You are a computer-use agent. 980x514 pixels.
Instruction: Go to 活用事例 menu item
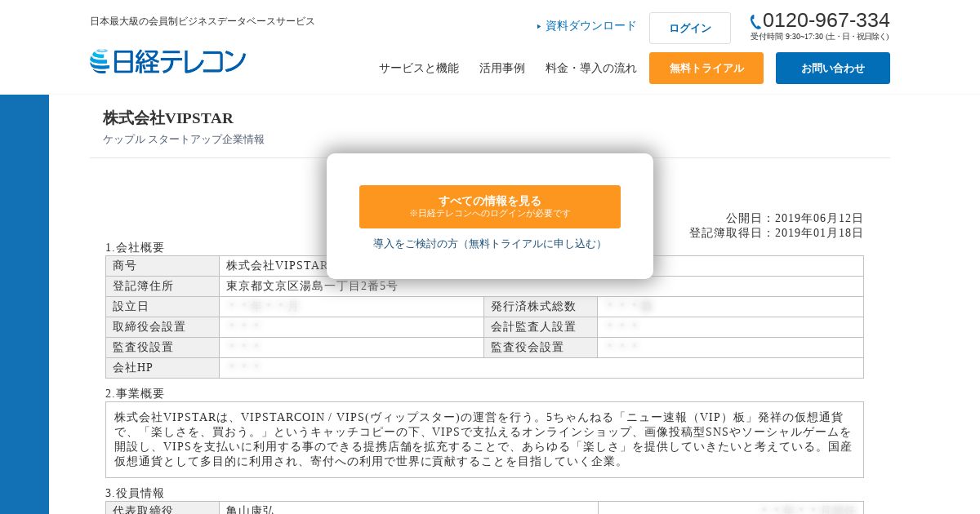pyautogui.click(x=502, y=69)
